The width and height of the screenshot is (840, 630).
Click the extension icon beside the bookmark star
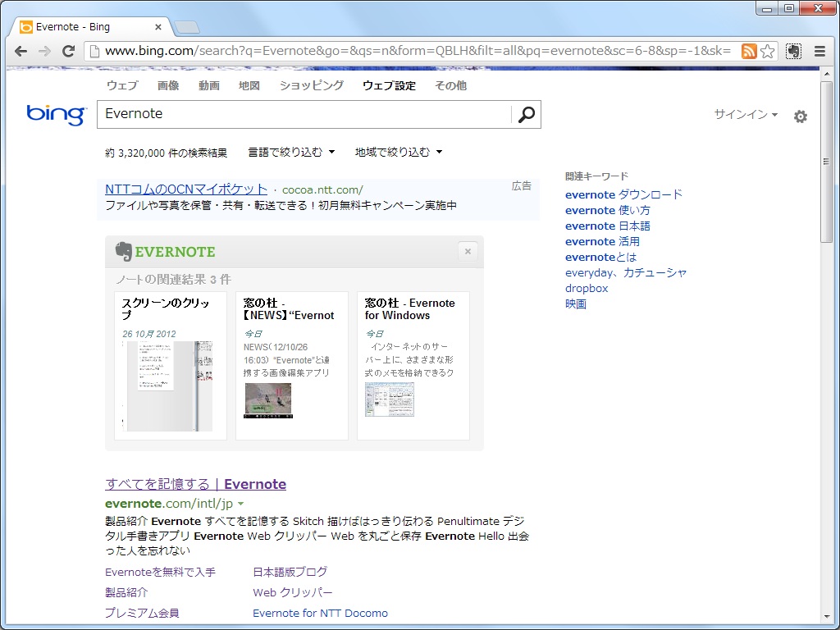tap(792, 51)
